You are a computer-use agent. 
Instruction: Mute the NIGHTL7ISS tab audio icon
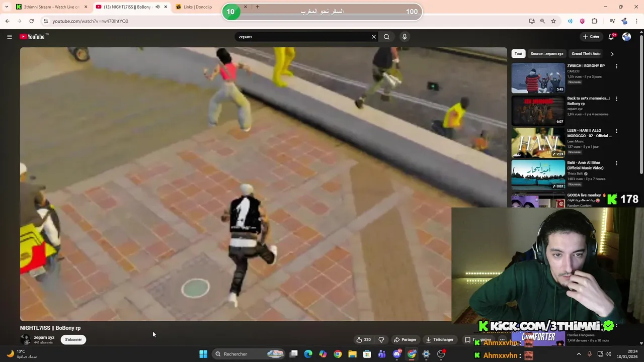click(x=157, y=7)
